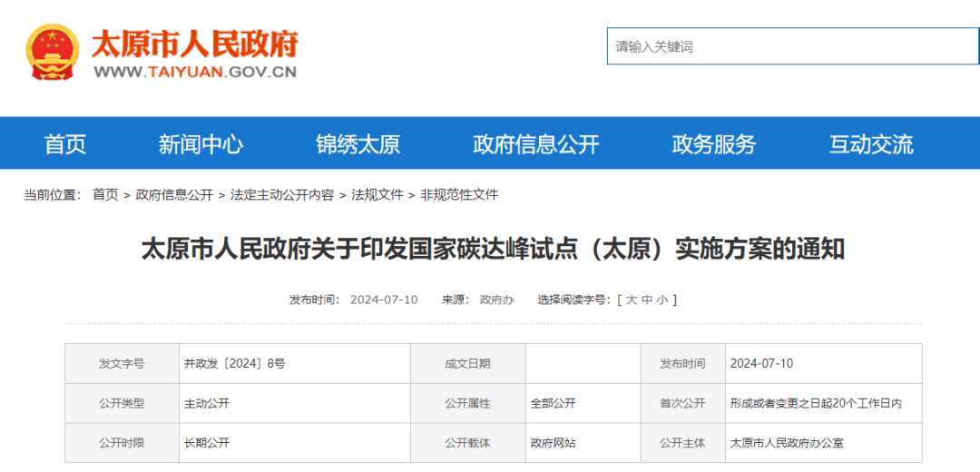
Task: Open the 法规文件 breadcrumb link
Action: click(377, 195)
